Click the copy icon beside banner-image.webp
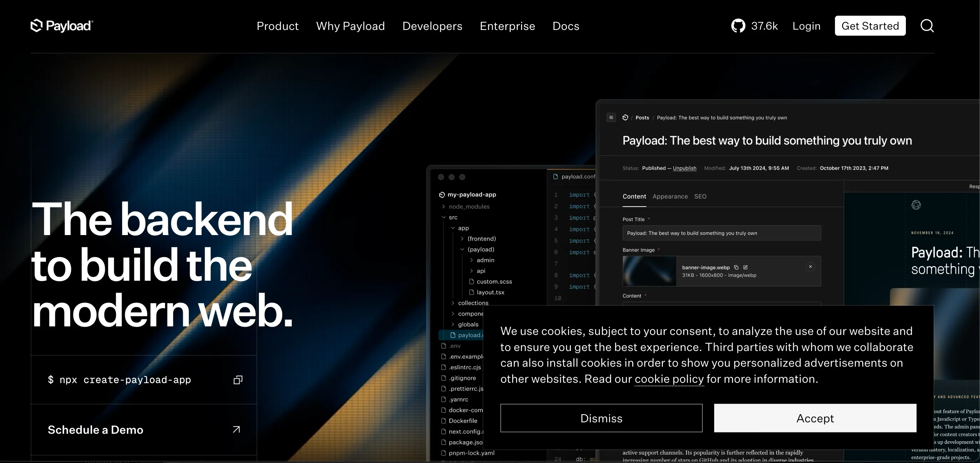 tap(736, 267)
